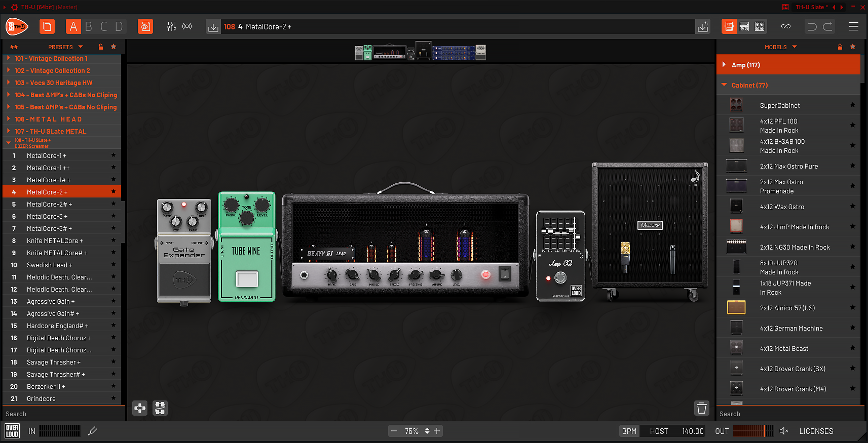
Task: Toggle the preset browser panel icon
Action: [x=47, y=26]
